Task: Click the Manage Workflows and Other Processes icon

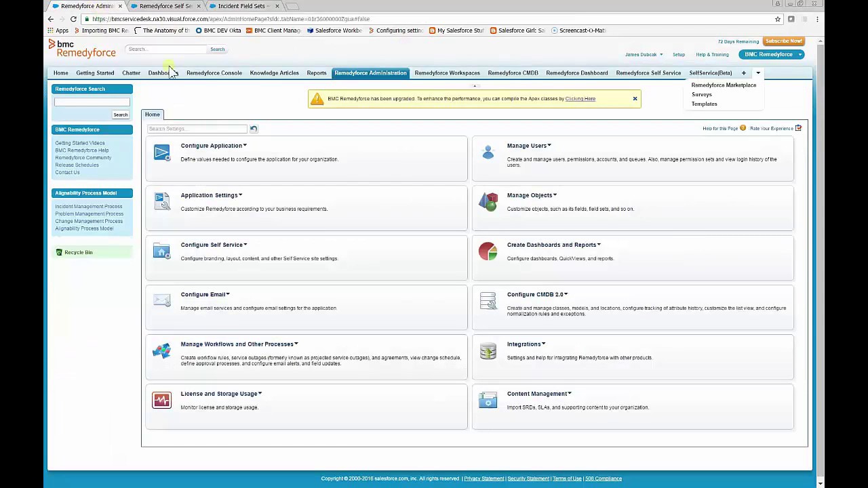Action: tap(161, 350)
